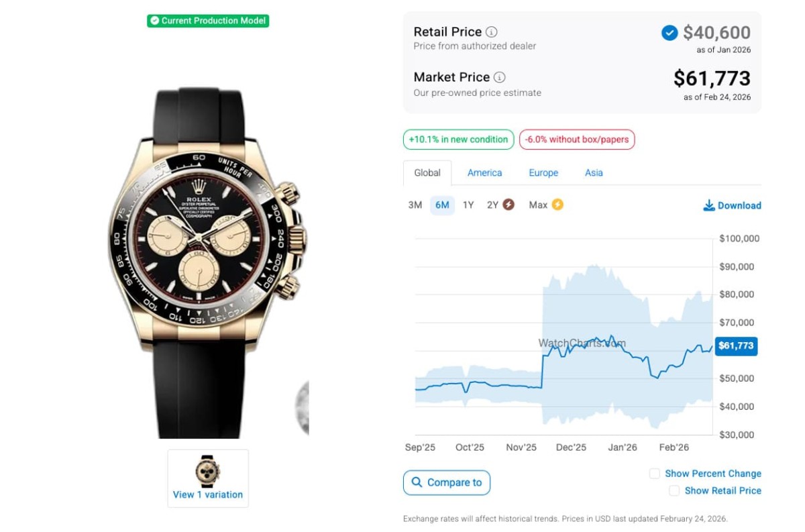The height and width of the screenshot is (532, 805).
Task: Enable the Show Percent Change checkbox
Action: coord(655,474)
